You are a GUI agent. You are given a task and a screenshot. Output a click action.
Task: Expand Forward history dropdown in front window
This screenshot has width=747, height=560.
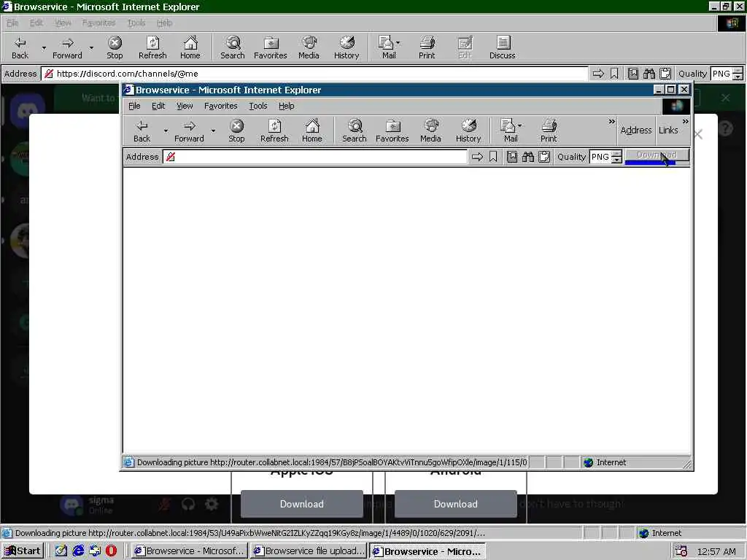pos(213,131)
